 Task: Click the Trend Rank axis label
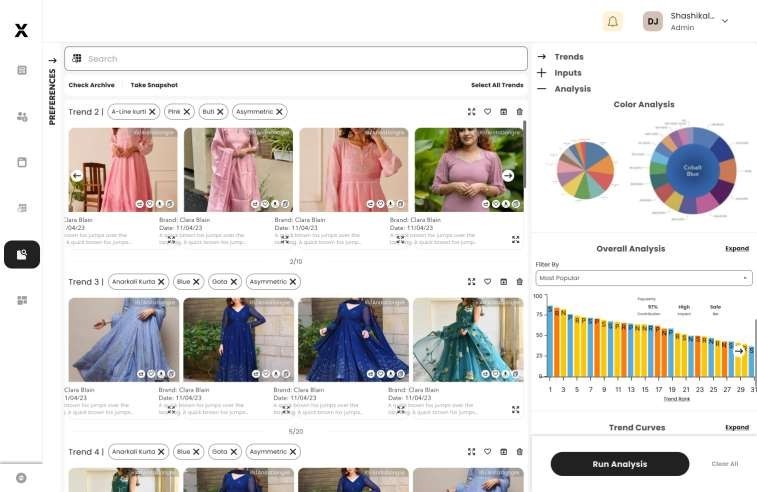(676, 399)
